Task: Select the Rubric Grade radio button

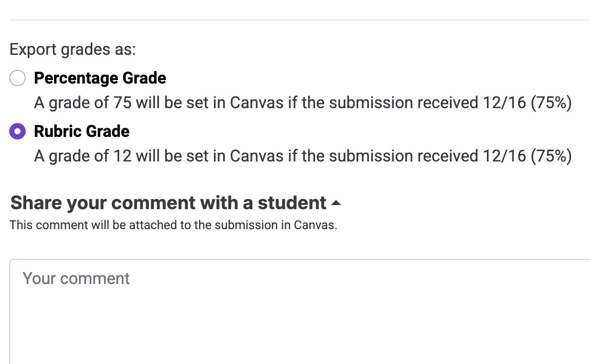Action: coord(17,132)
